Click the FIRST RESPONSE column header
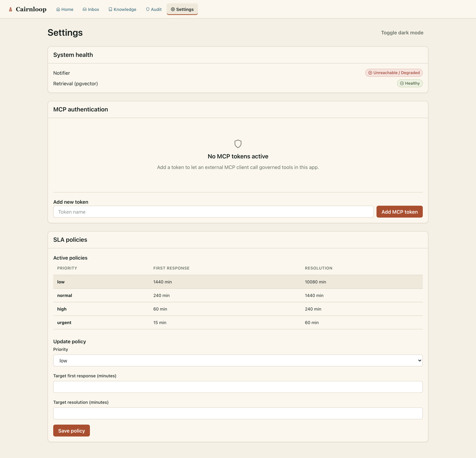The image size is (476, 458). coord(171,268)
